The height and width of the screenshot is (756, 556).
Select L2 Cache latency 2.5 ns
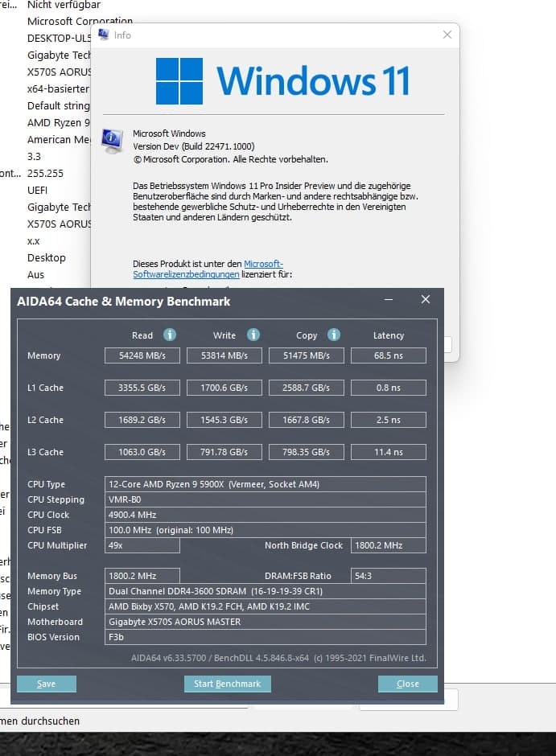[388, 420]
